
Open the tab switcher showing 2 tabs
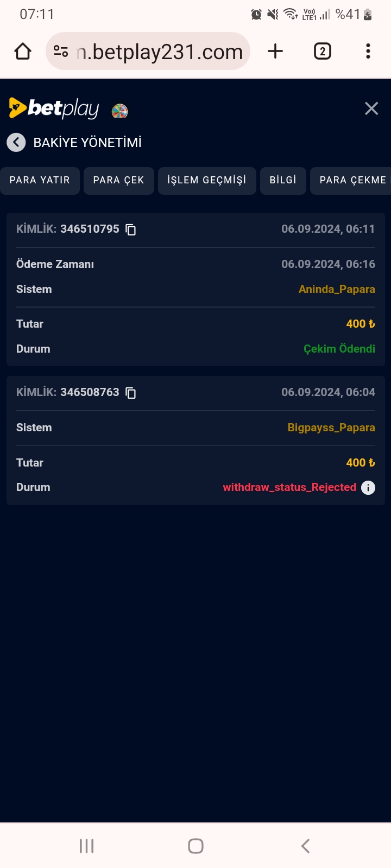pos(322,52)
